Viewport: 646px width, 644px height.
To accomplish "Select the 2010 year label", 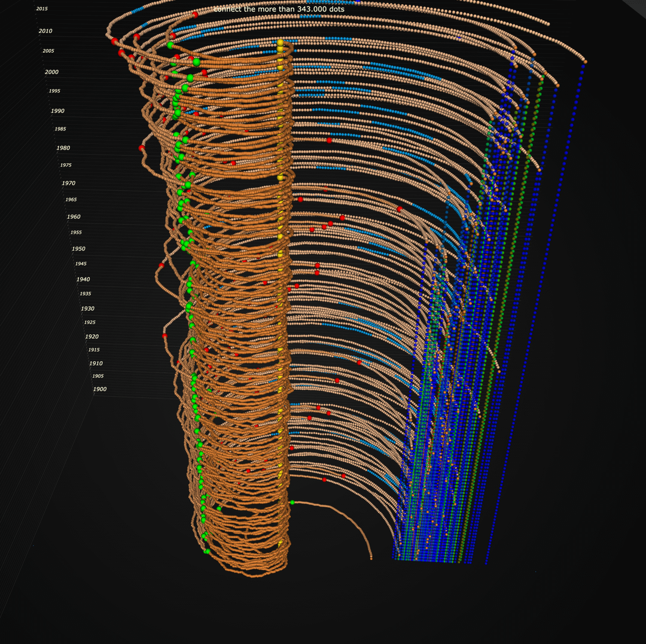I will point(45,30).
